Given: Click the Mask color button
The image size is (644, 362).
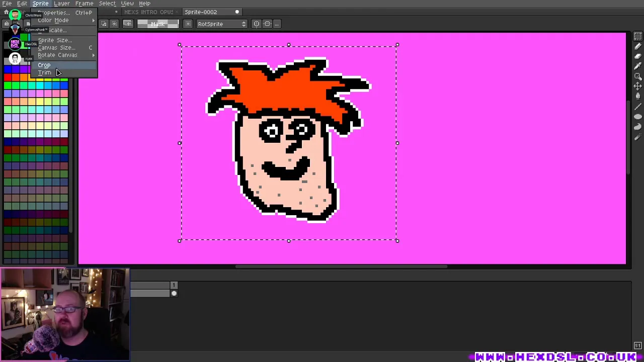Looking at the screenshot, I should pos(158,24).
